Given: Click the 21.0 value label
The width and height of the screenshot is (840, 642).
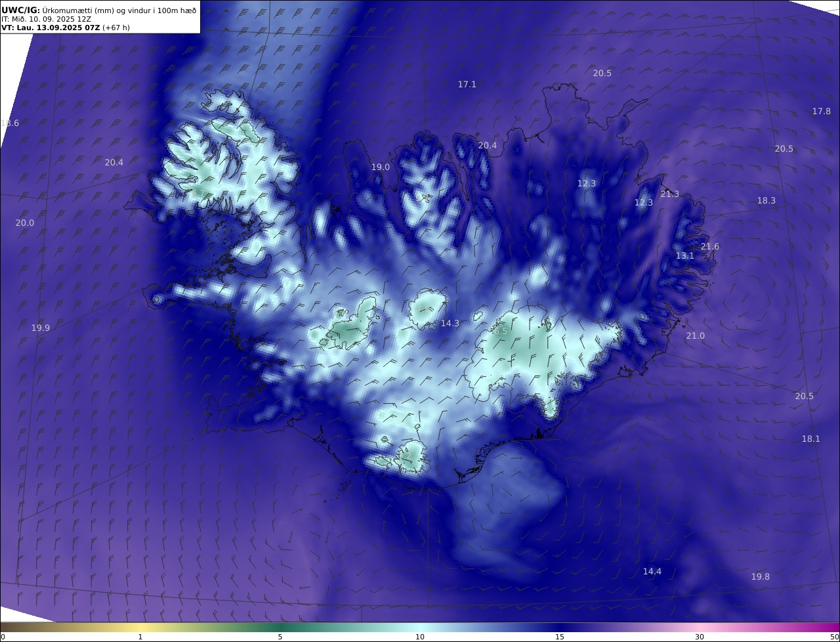Looking at the screenshot, I should tap(696, 336).
